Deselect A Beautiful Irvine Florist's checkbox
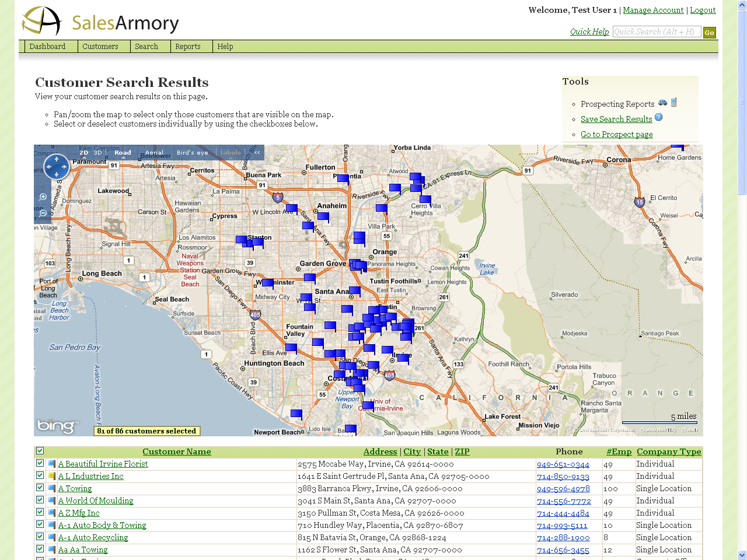This screenshot has height=560, width=747. tap(40, 463)
